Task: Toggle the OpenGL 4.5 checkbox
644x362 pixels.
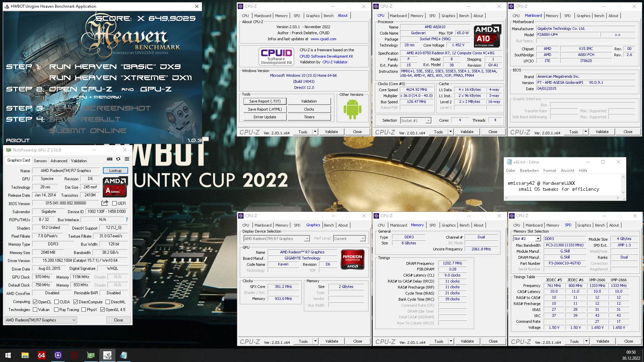Action: (102, 310)
